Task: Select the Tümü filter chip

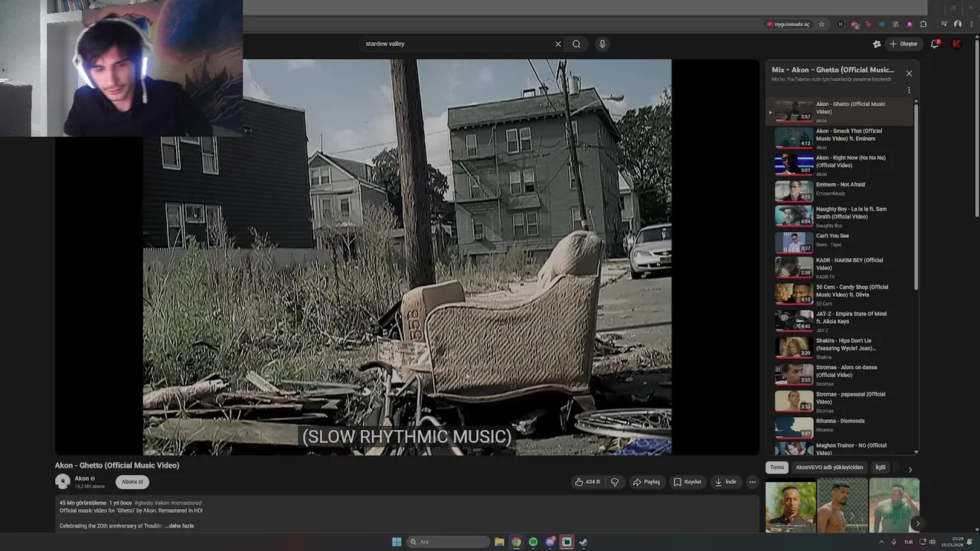Action: [777, 468]
